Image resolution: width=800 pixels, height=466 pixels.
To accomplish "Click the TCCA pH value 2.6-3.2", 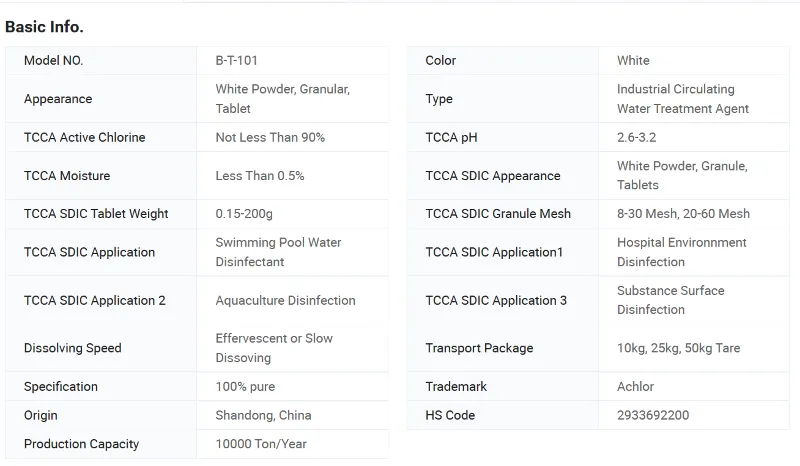I will 636,137.
